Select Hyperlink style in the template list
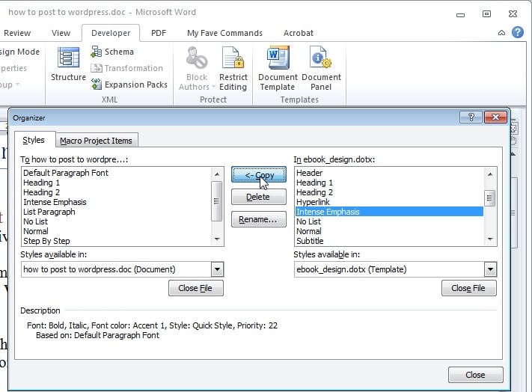532x392 pixels. point(315,202)
